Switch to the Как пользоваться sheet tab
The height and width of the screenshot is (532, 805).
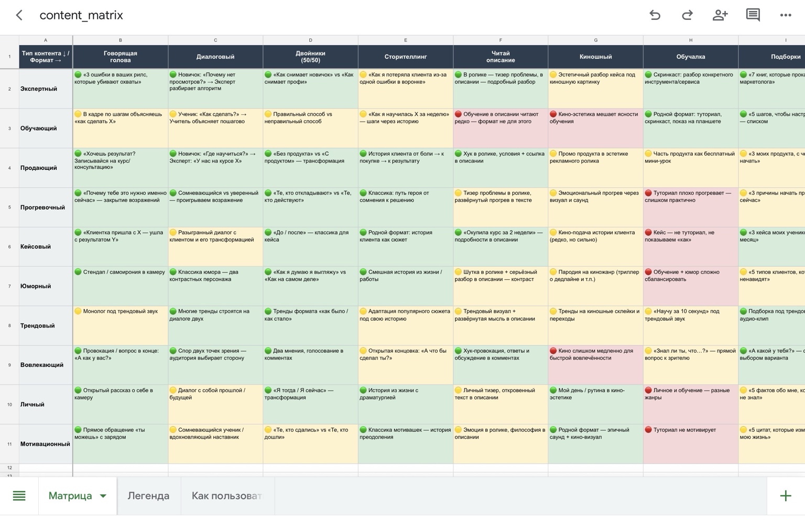click(227, 496)
